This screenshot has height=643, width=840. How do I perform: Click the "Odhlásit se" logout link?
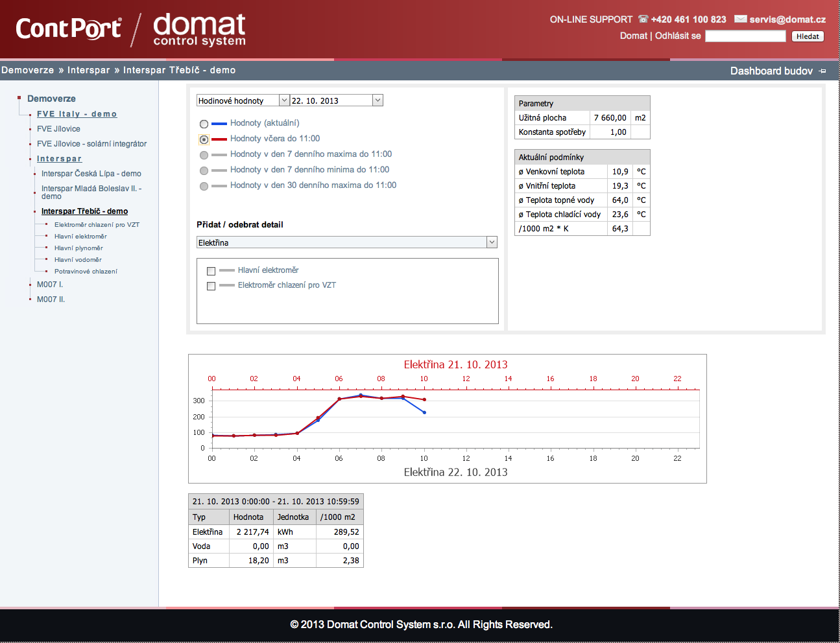pyautogui.click(x=677, y=36)
